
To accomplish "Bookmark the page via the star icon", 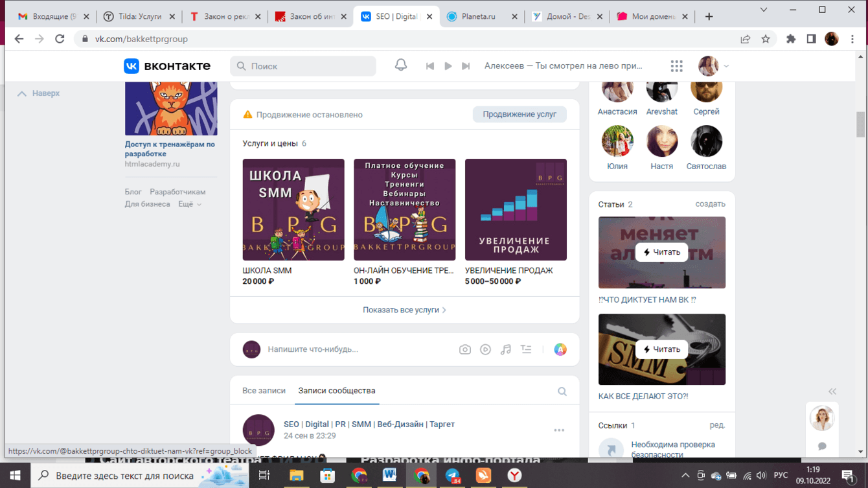I will (766, 39).
